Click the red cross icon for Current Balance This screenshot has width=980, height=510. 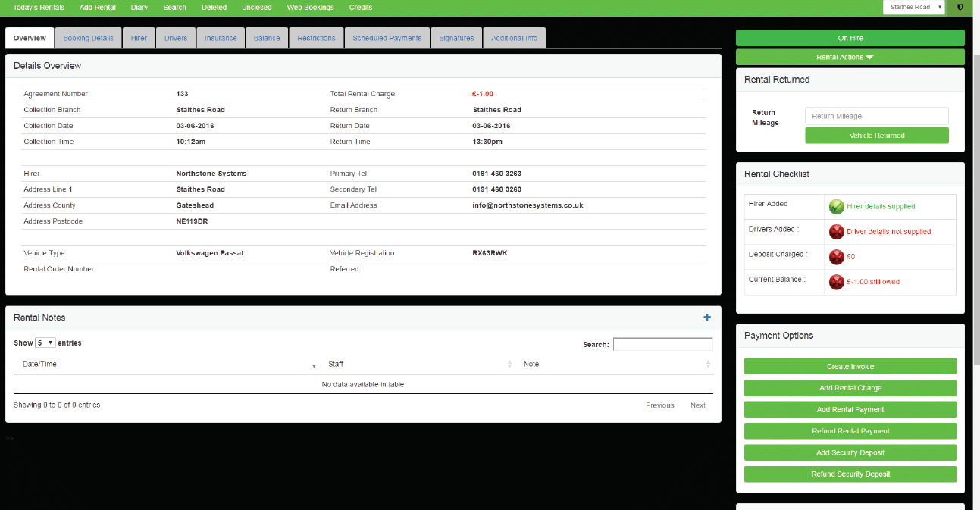[x=836, y=282]
